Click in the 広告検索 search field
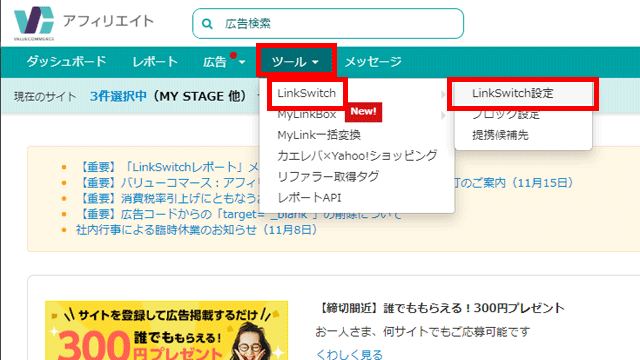This screenshot has width=640, height=360. point(328,24)
